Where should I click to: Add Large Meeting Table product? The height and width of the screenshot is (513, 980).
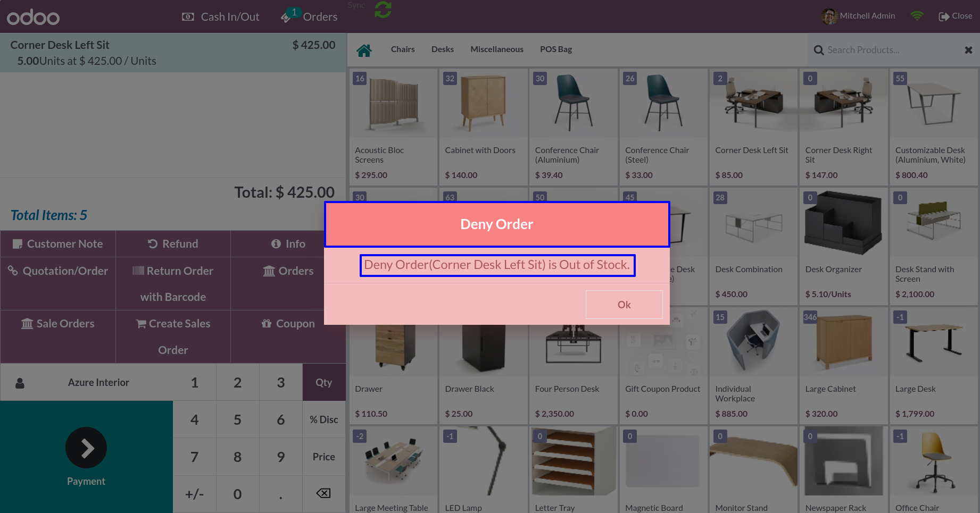[x=393, y=470]
